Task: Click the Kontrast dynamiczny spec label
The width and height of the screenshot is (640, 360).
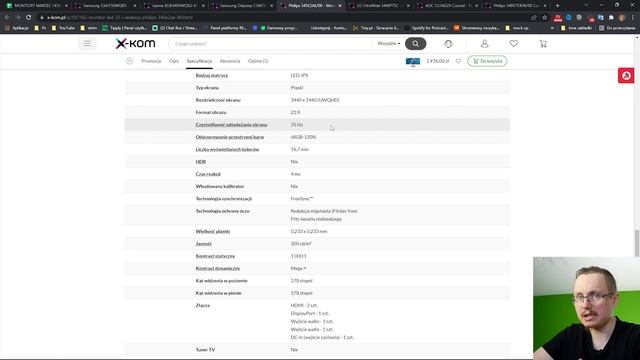Action: 218,268
